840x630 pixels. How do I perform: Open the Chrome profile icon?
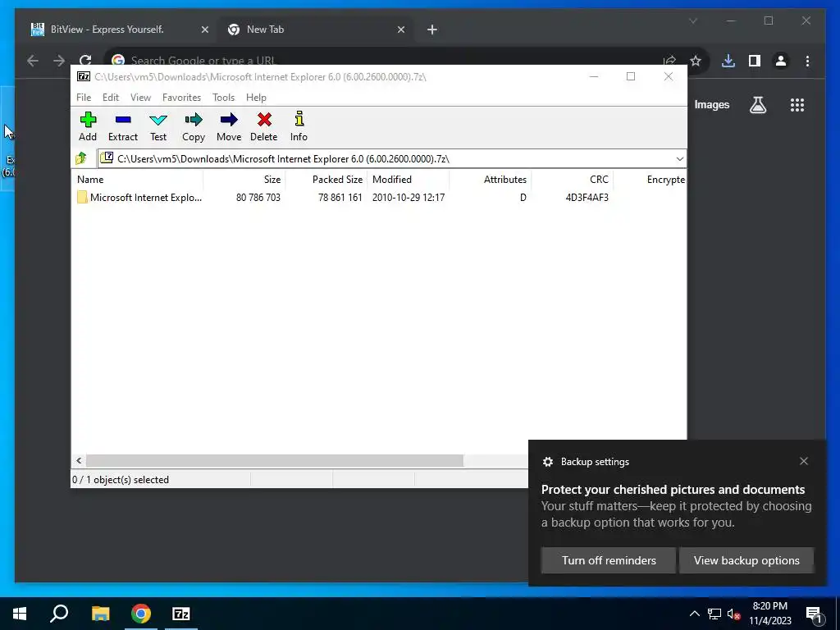781,61
